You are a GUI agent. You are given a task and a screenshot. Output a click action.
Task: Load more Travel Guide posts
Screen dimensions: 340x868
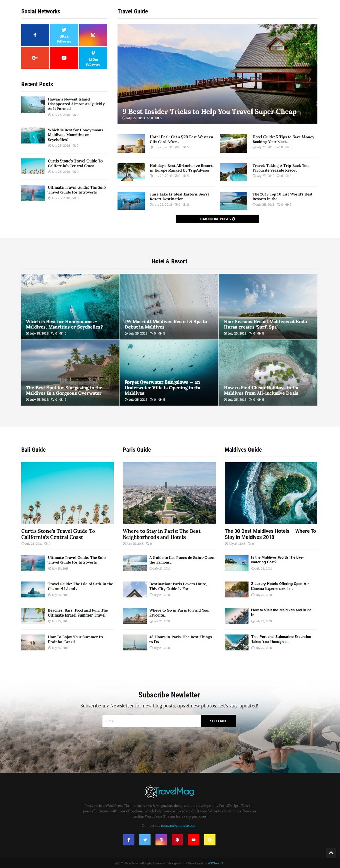coord(217,219)
